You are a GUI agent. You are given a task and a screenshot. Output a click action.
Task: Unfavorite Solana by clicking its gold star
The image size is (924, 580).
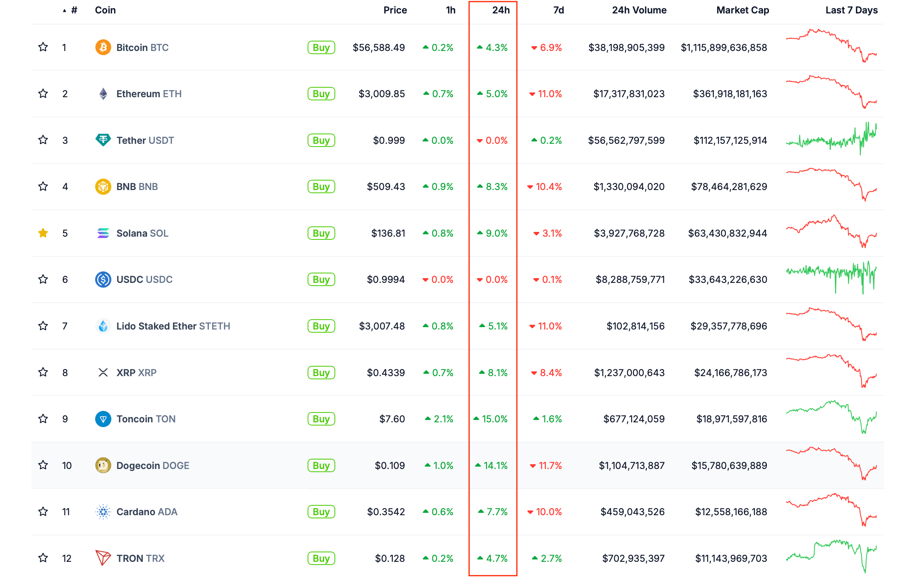(43, 233)
